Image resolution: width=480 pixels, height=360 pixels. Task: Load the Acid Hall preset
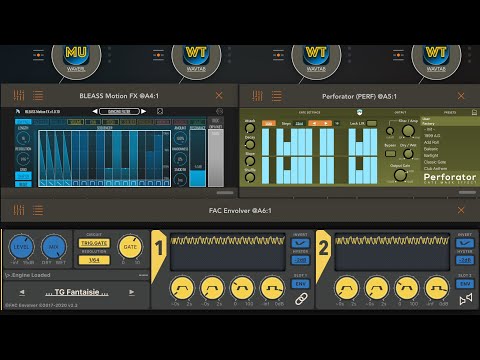pos(431,142)
